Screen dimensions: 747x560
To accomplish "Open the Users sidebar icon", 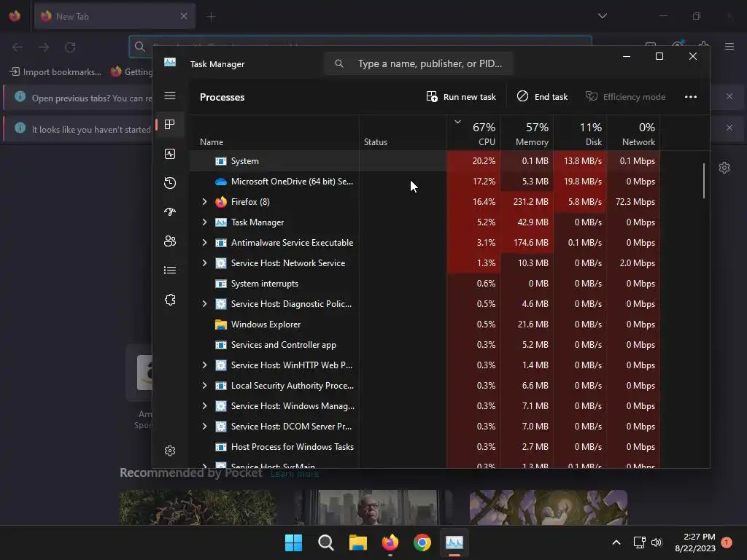I will click(x=170, y=241).
